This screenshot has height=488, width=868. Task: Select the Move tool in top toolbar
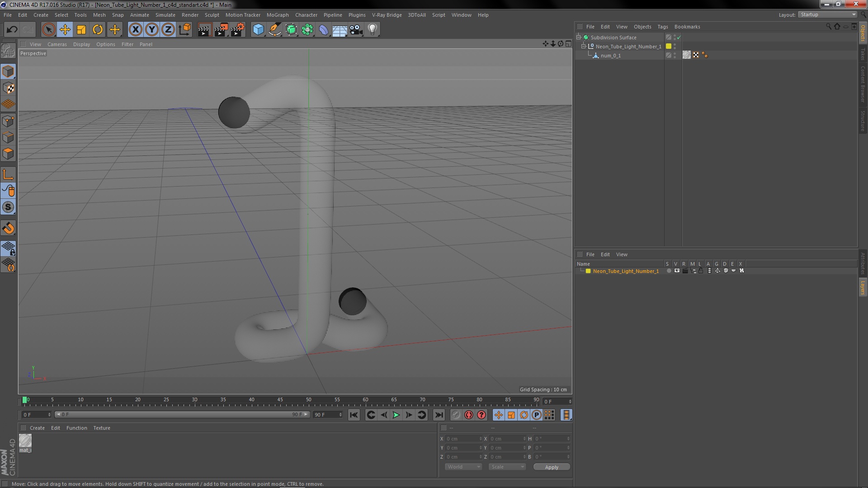pyautogui.click(x=65, y=30)
